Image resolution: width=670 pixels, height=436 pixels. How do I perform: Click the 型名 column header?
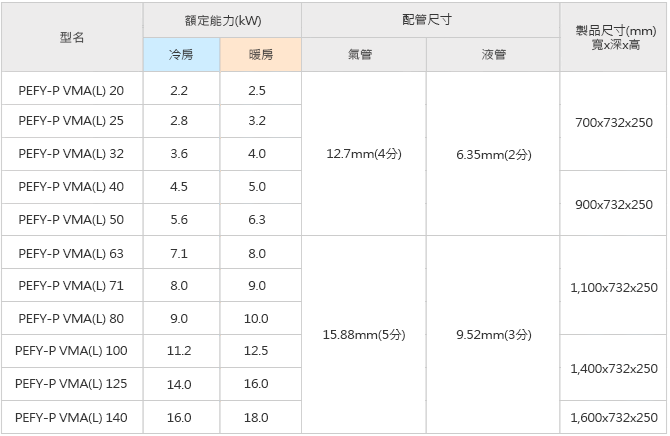click(72, 37)
